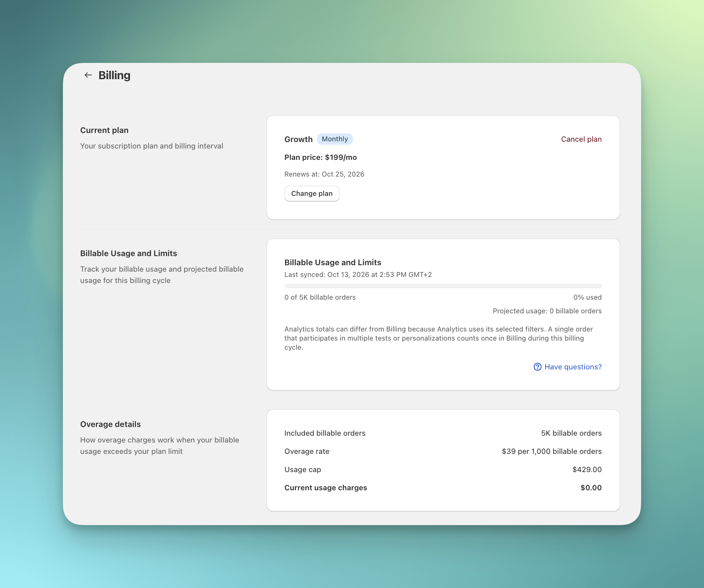Click the Plan price: $199/mo text

pos(321,157)
